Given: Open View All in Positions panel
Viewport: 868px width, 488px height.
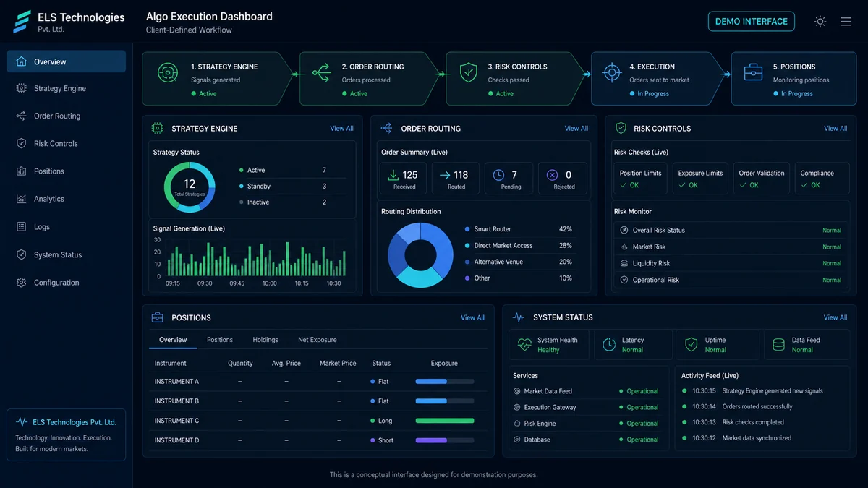Looking at the screenshot, I should coord(472,317).
